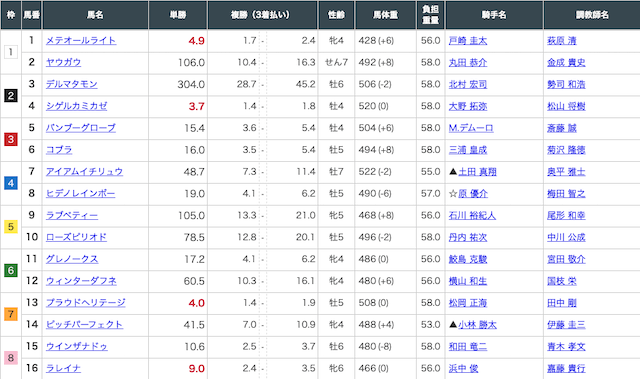Open jockey 三浦 皇成 profile link
This screenshot has height=379, width=640.
coord(468,150)
